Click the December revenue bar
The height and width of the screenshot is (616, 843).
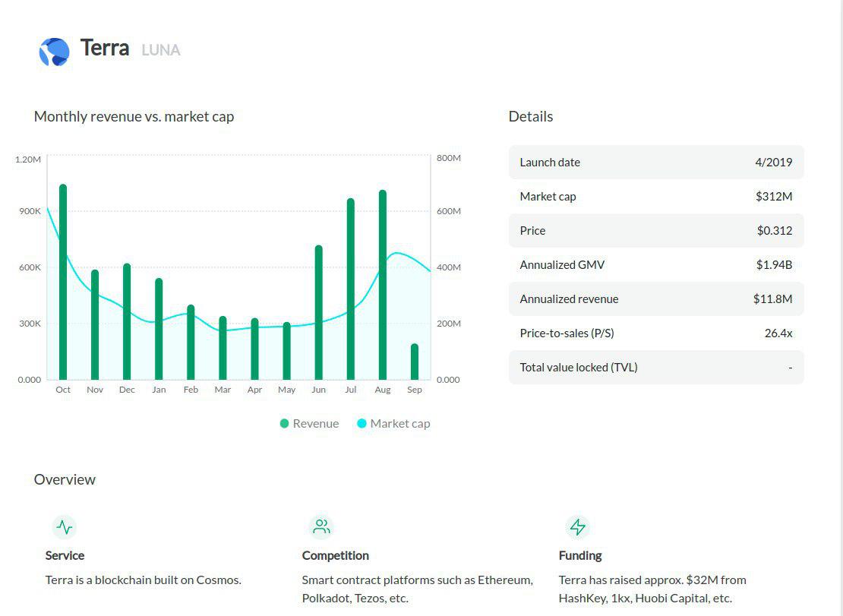coord(127,321)
